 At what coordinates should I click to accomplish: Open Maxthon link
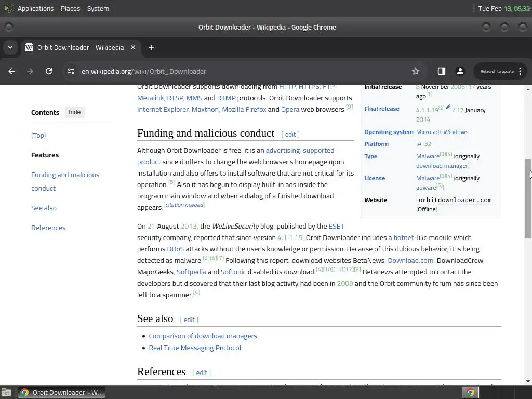coord(205,109)
